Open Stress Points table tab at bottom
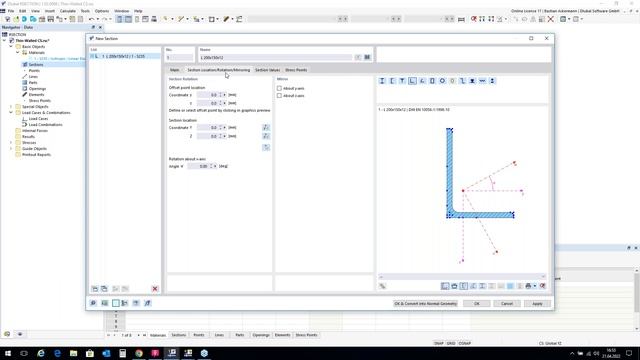The width and height of the screenshot is (640, 360). tap(306, 335)
